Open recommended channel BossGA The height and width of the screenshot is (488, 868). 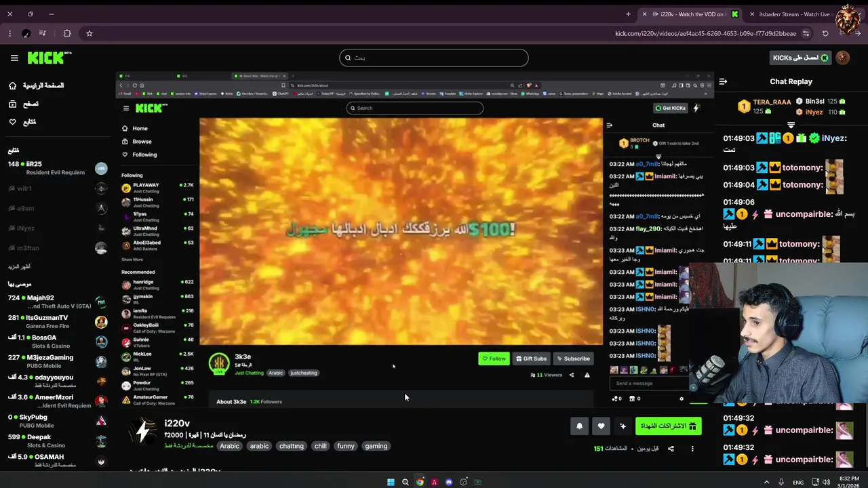(x=57, y=341)
